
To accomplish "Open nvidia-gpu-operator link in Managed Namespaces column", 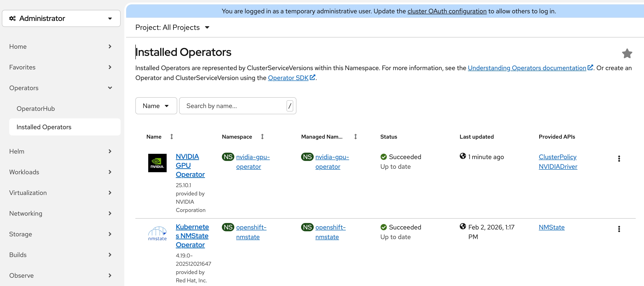I will [x=332, y=162].
